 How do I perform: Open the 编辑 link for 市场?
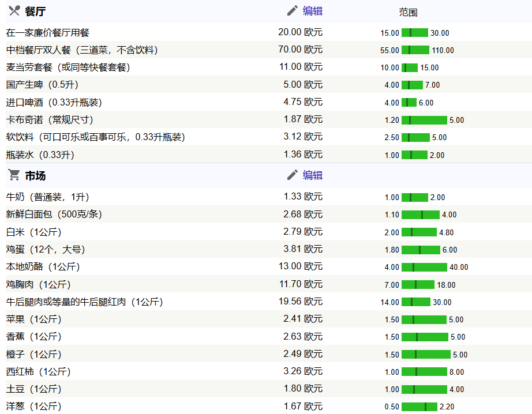pos(313,175)
